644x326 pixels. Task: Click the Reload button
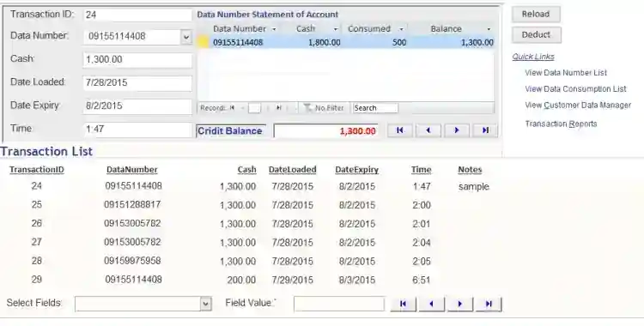(536, 15)
